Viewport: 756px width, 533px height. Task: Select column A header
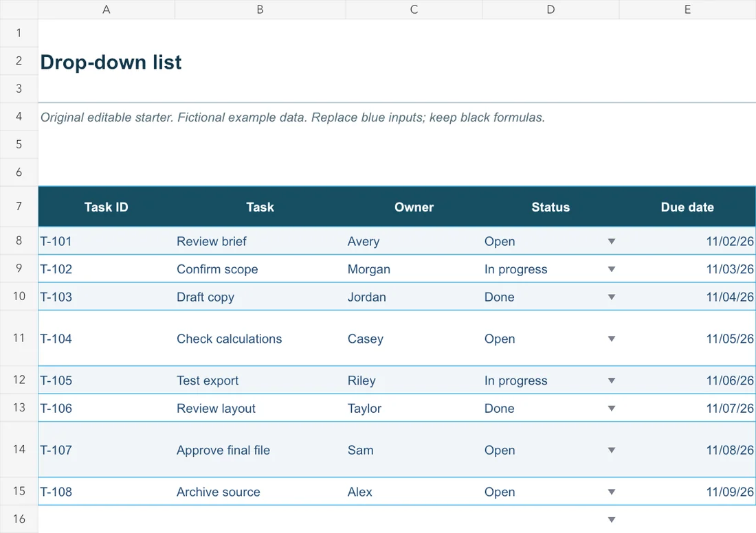pos(107,10)
